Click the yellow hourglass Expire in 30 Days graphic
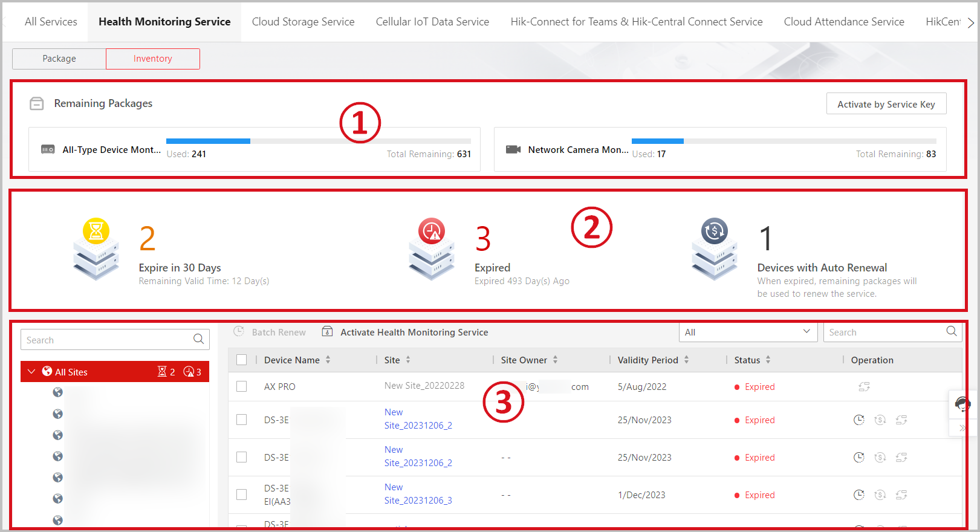The height and width of the screenshot is (532, 980). (x=96, y=249)
